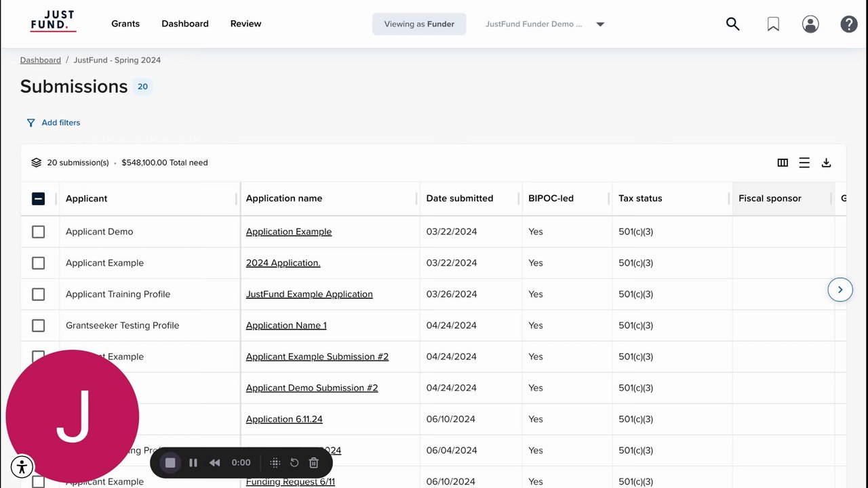Screen dimensions: 868x488
Task: Follow the Dashboard breadcrumb link
Action: pos(41,60)
